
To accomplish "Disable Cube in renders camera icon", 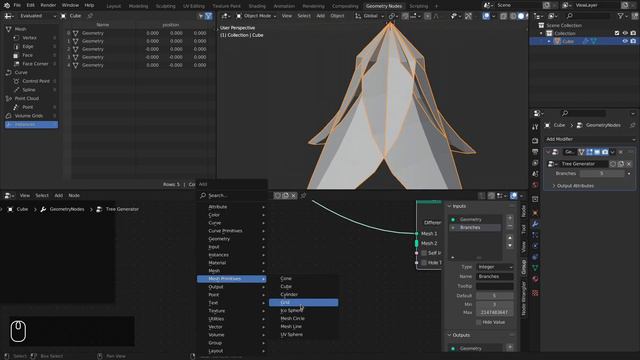I will (633, 41).
